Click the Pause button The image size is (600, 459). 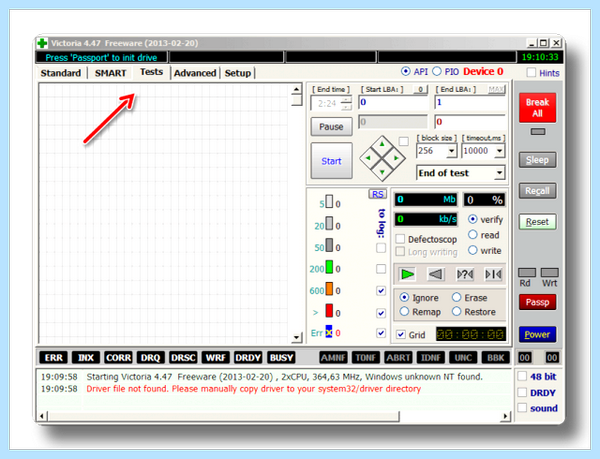point(331,127)
